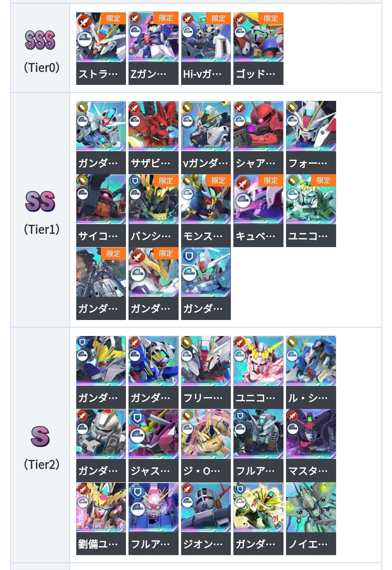Open the シャア… red Zaku unit icon
This screenshot has height=570, width=392.
[x=258, y=126]
